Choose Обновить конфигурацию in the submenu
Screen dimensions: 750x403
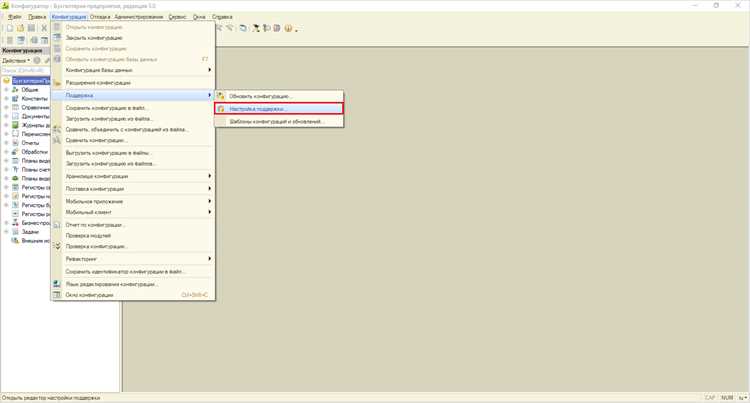(x=279, y=96)
